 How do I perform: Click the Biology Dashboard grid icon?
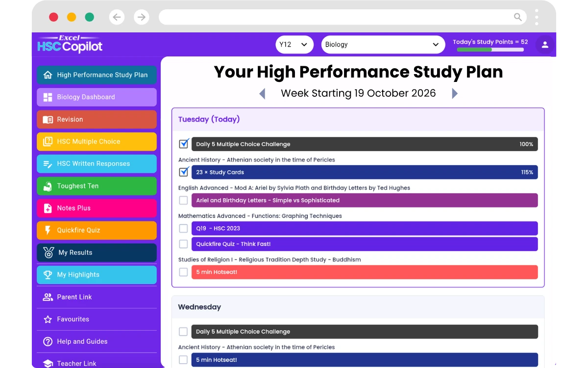point(48,97)
